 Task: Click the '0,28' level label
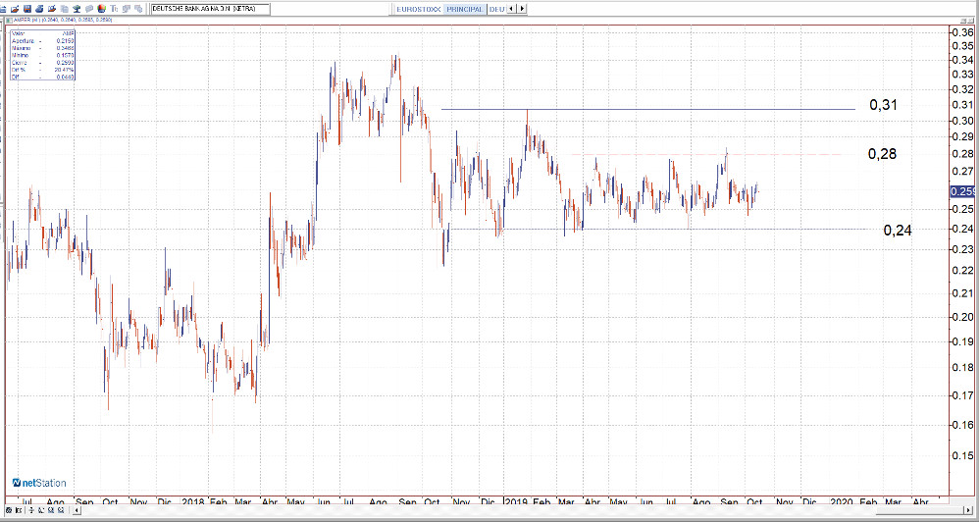(882, 154)
